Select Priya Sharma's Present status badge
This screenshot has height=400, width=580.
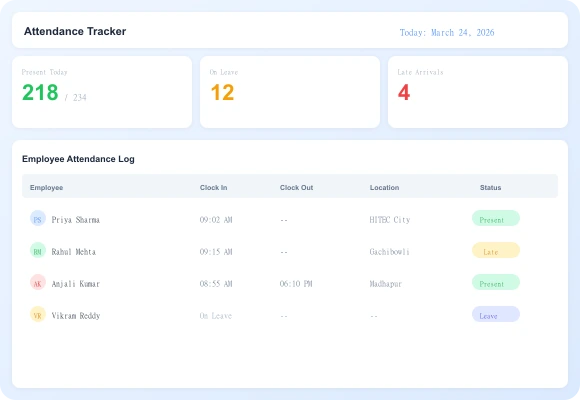[x=496, y=218]
